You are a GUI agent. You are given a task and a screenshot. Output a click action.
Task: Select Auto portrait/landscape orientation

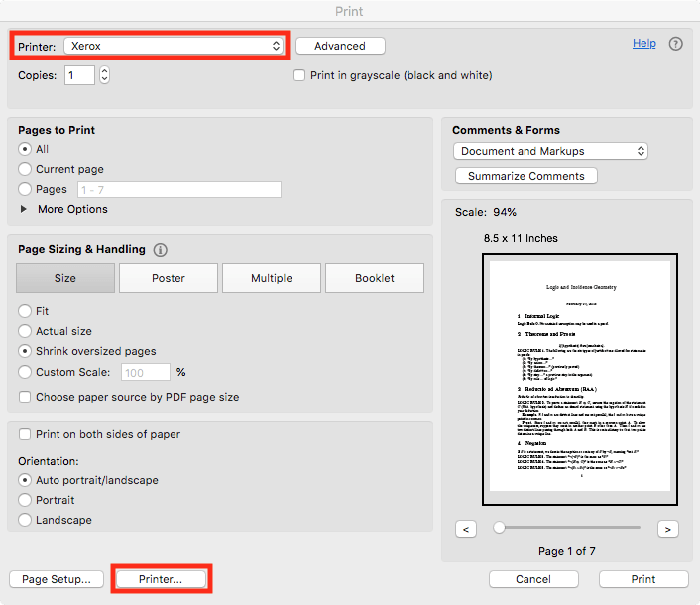click(x=25, y=480)
